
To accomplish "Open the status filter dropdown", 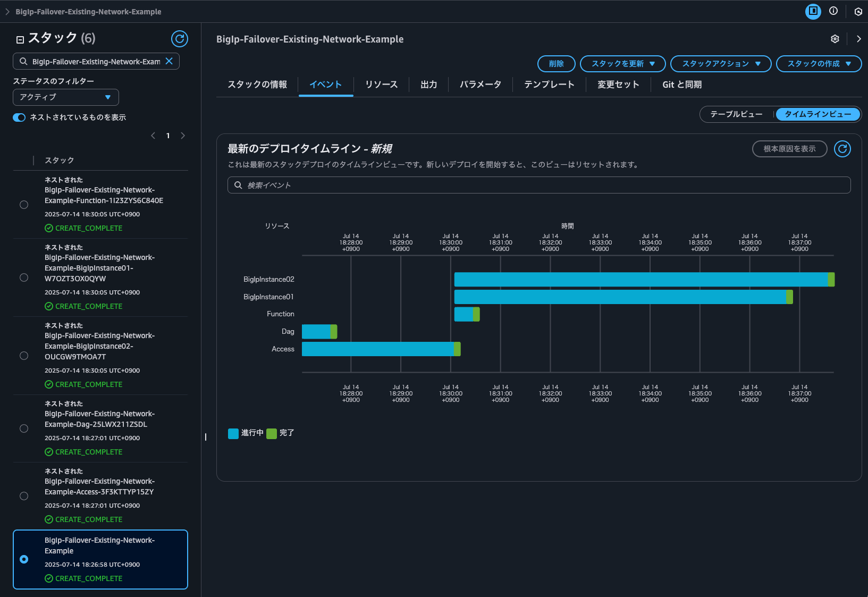I will (x=66, y=97).
